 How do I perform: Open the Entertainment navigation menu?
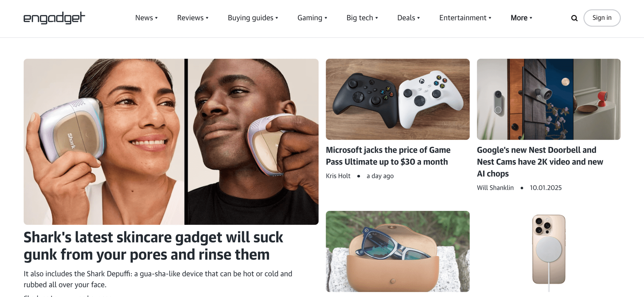click(465, 18)
